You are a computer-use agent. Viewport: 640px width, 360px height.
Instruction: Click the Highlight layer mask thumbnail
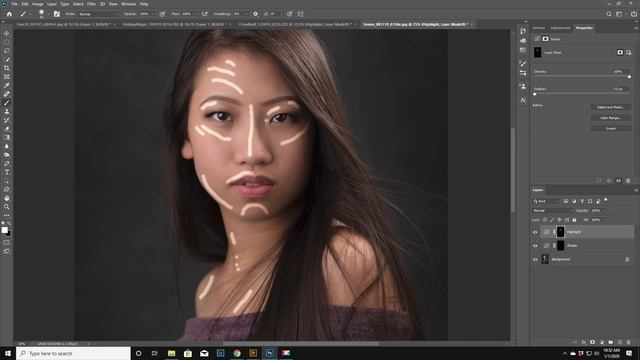tap(560, 232)
